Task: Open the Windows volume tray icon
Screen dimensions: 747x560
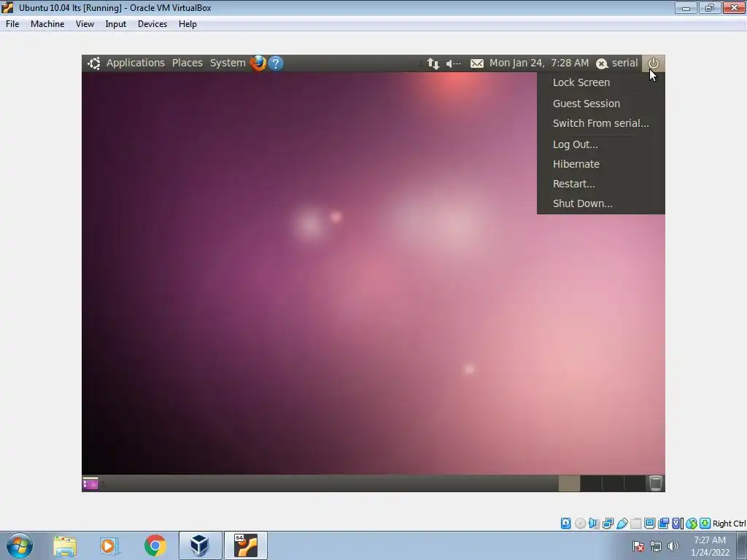Action: (x=673, y=546)
